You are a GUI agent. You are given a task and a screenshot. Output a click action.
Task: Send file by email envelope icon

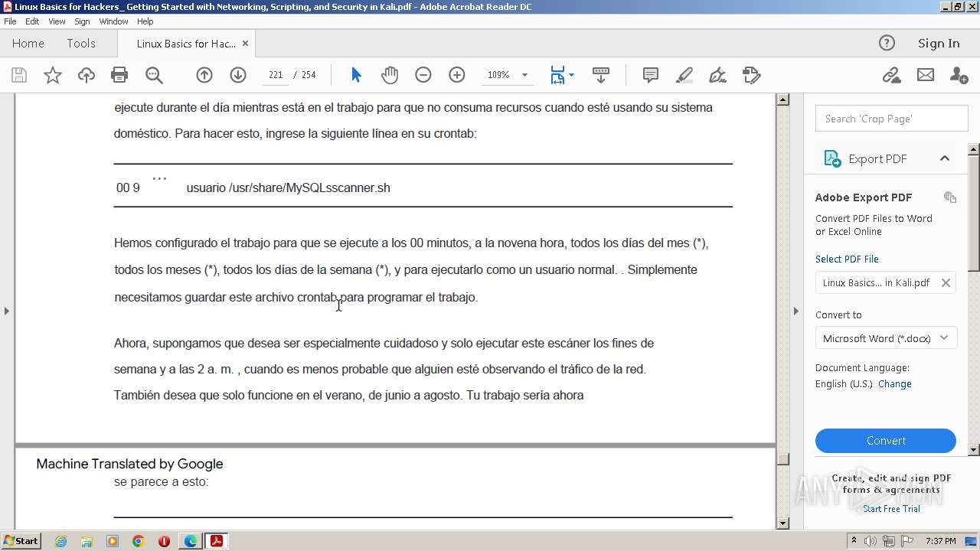[926, 75]
